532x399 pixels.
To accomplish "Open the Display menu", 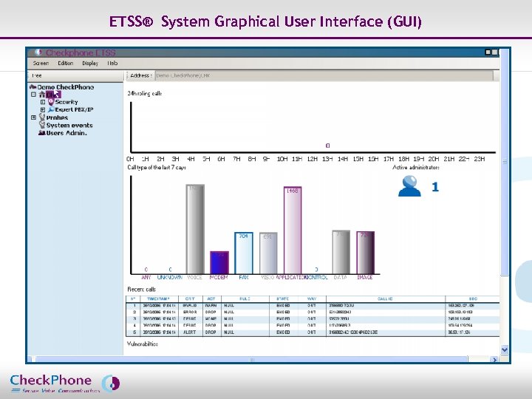I will [90, 63].
